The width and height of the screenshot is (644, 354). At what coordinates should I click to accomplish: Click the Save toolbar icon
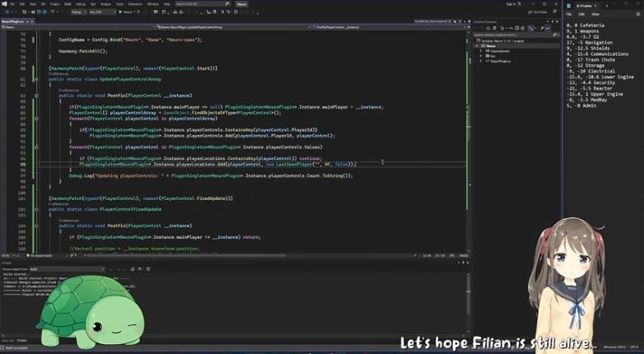coord(38,12)
